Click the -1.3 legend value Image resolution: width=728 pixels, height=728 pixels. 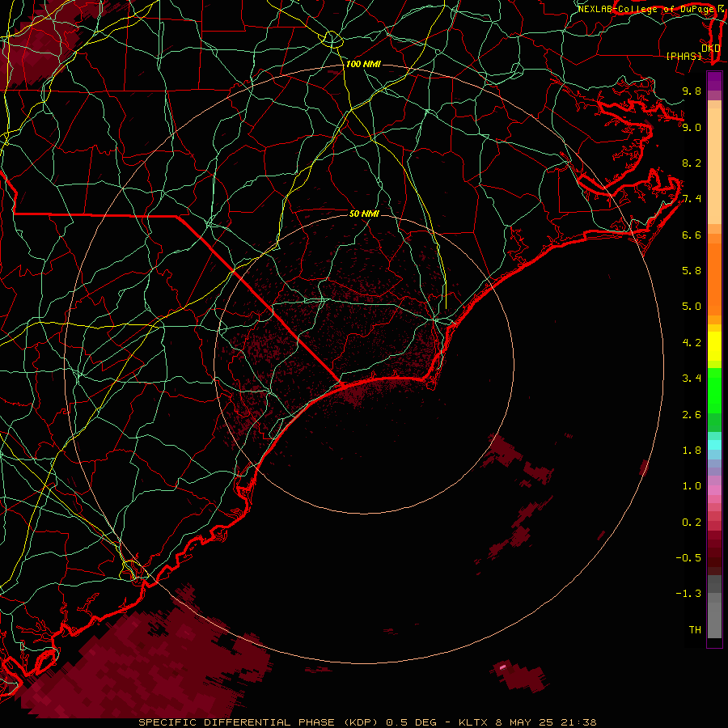688,594
